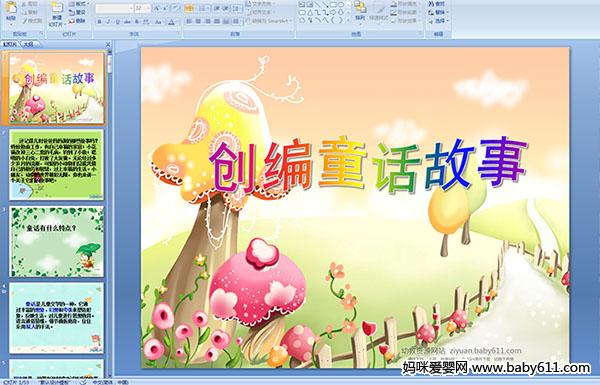Toggle Underline formatting
Viewport: 600px width, 385px height.
(117, 22)
